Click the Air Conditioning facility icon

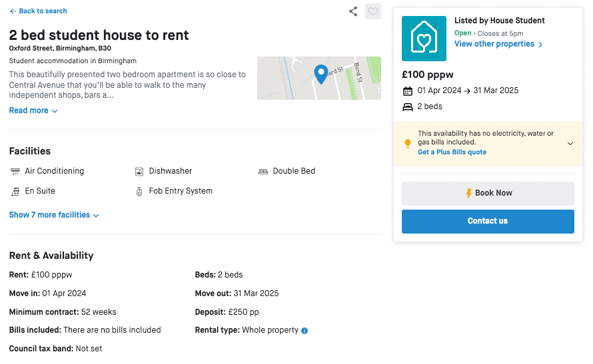point(15,172)
